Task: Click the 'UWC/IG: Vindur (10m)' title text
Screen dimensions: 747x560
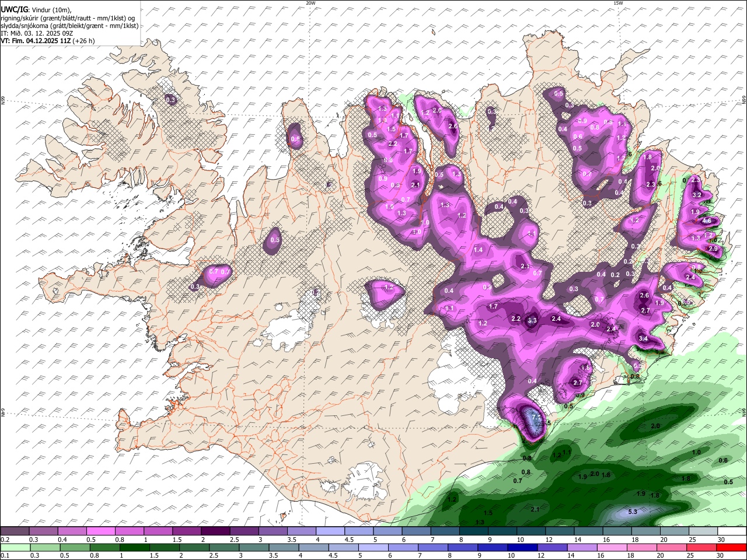Action: pos(36,9)
